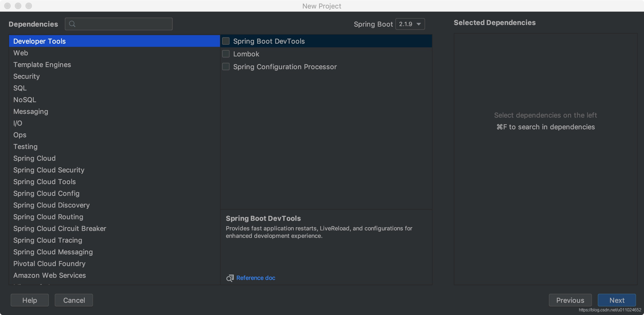Select the Amazon Web Services category

50,275
